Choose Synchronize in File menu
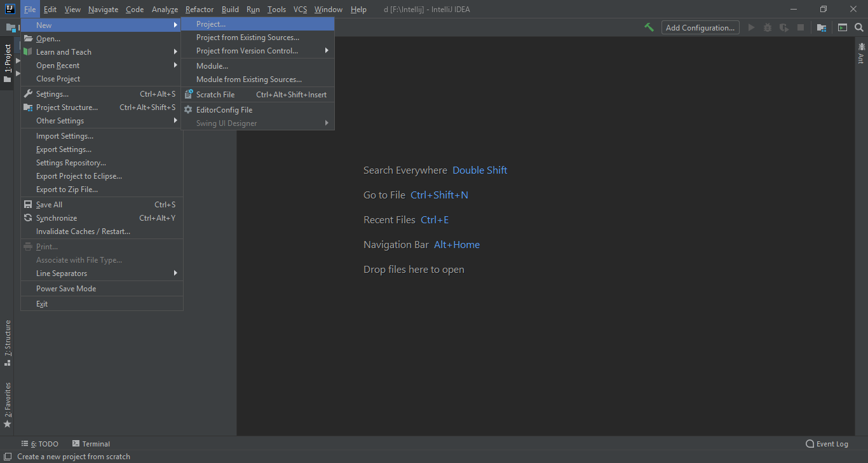Image resolution: width=868 pixels, height=463 pixels. (x=102, y=218)
